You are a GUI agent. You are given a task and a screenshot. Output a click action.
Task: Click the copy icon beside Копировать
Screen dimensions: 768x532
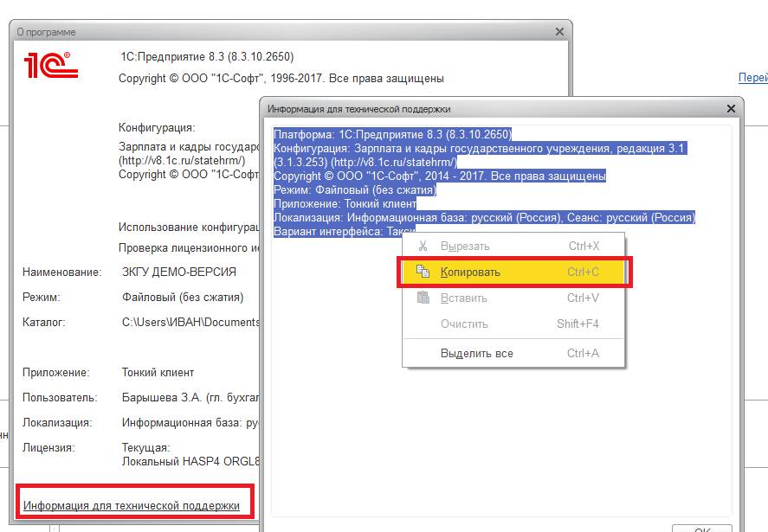click(x=423, y=271)
